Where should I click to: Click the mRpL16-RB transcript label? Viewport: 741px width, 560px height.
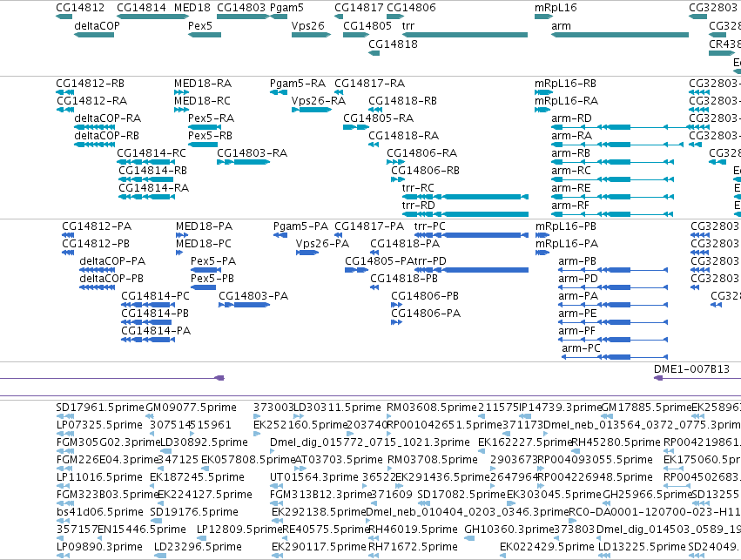tap(565, 84)
